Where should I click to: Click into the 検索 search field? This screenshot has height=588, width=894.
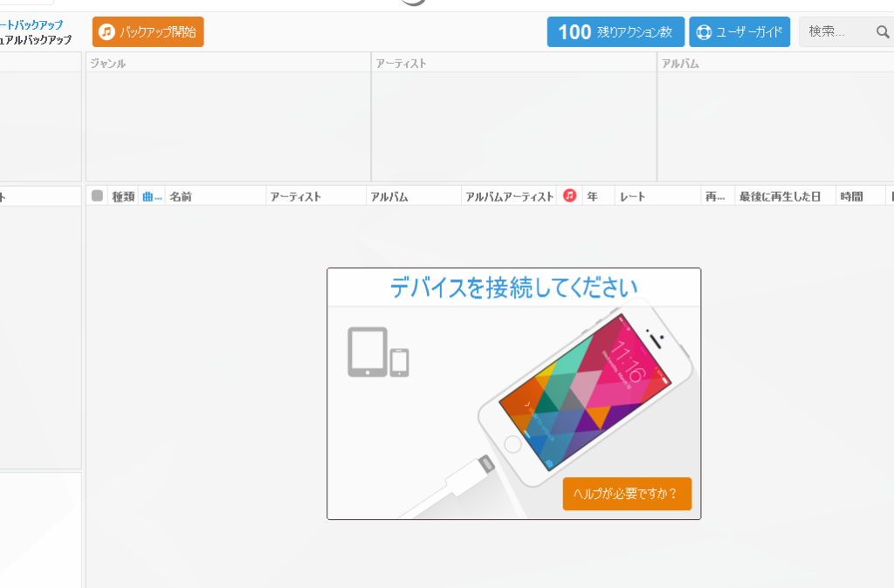(x=836, y=32)
